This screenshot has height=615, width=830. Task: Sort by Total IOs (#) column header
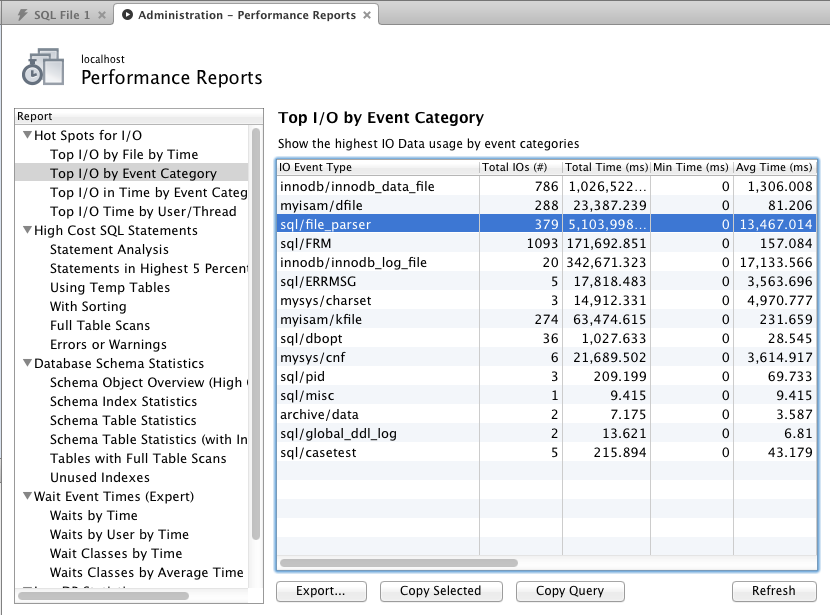pyautogui.click(x=513, y=168)
